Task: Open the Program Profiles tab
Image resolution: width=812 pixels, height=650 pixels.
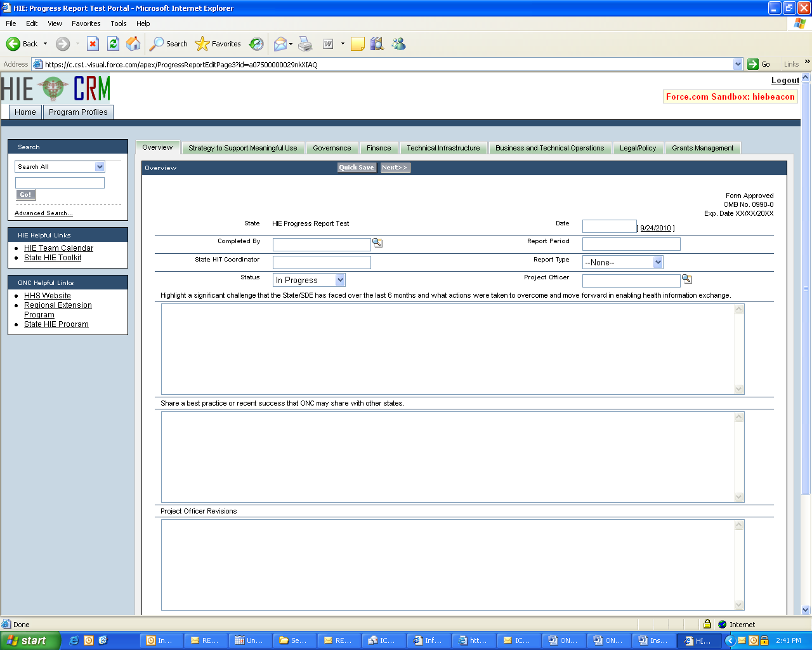Action: [78, 112]
